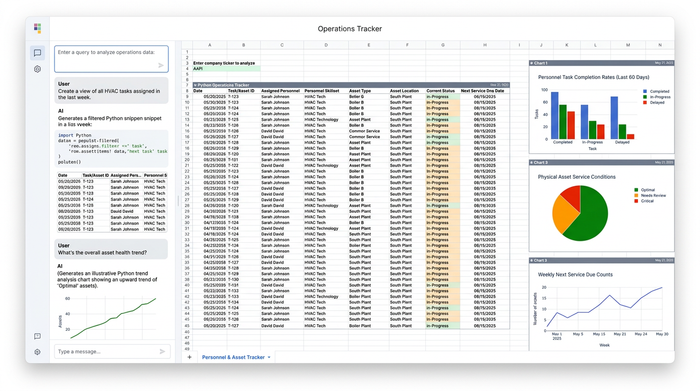This screenshot has width=700, height=391.
Task: Click the 'Asset Type' column header
Action: click(x=360, y=91)
